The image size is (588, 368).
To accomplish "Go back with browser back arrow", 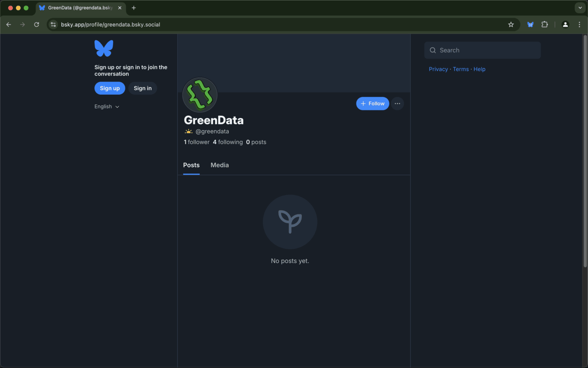I will pyautogui.click(x=9, y=24).
